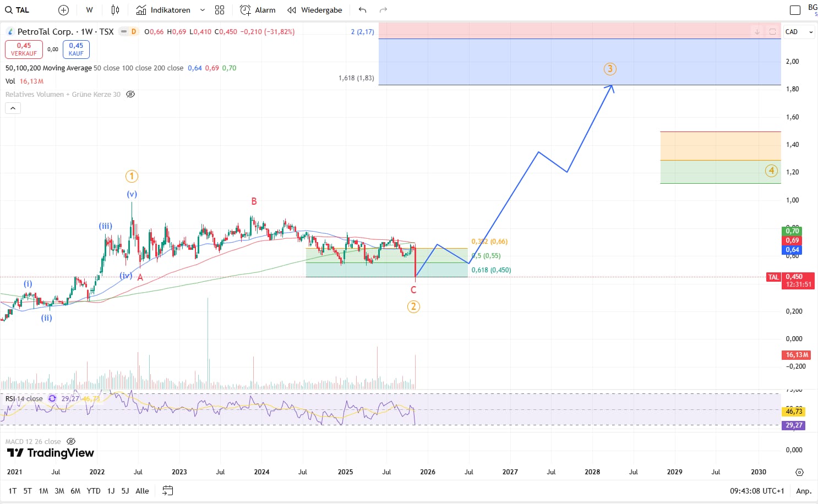Set time range to 1M
This screenshot has width=818, height=504.
(x=43, y=491)
